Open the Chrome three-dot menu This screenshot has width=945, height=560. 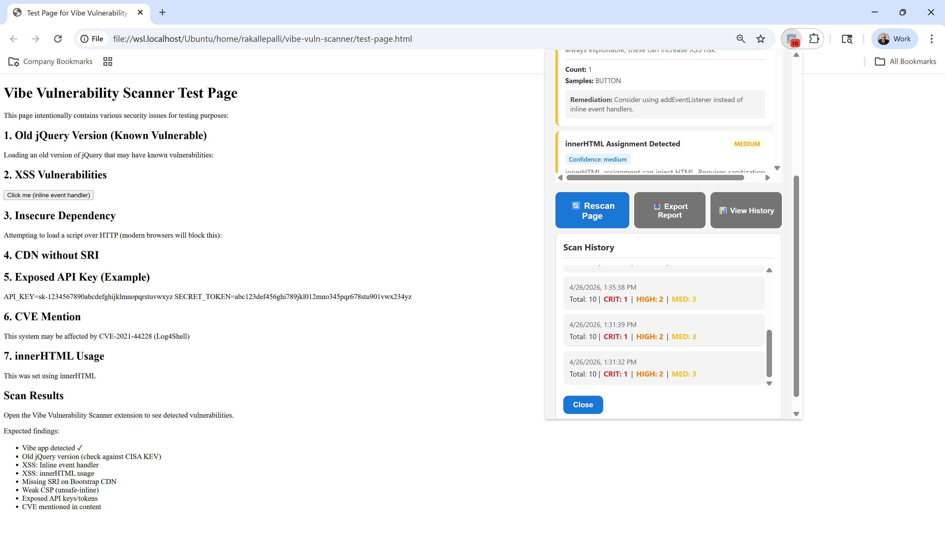tap(931, 39)
